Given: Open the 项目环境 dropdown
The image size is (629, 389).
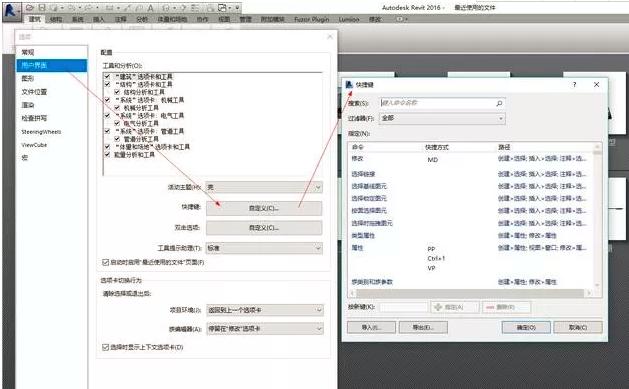Looking at the screenshot, I should coord(265,310).
